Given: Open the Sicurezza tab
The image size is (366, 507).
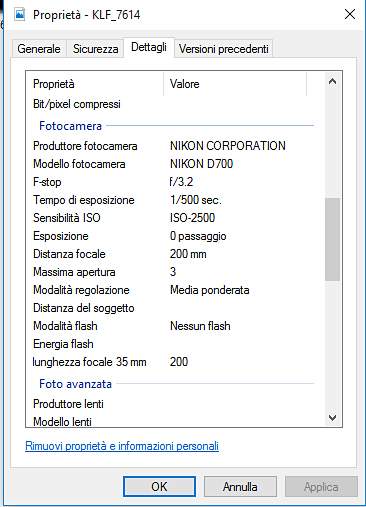Looking at the screenshot, I should [x=95, y=49].
